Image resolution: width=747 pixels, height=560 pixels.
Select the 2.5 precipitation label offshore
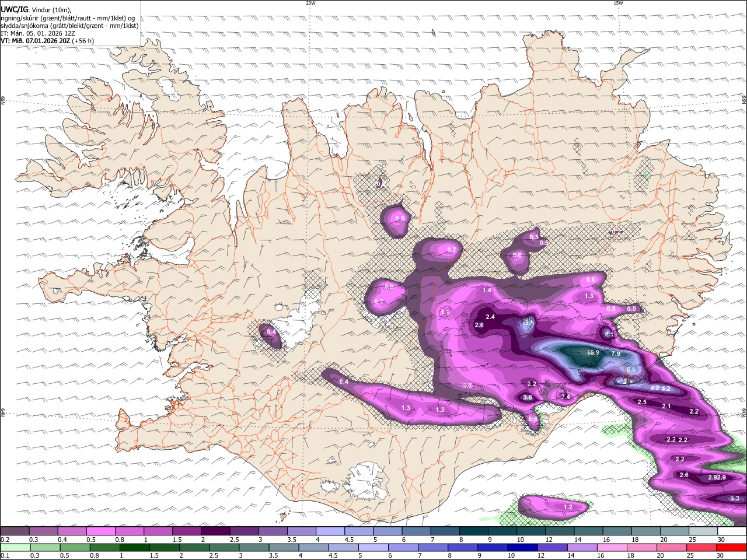[x=642, y=402]
